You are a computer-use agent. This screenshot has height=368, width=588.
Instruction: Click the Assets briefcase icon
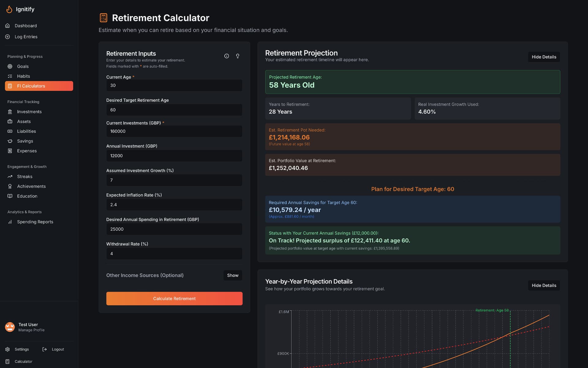pyautogui.click(x=10, y=121)
